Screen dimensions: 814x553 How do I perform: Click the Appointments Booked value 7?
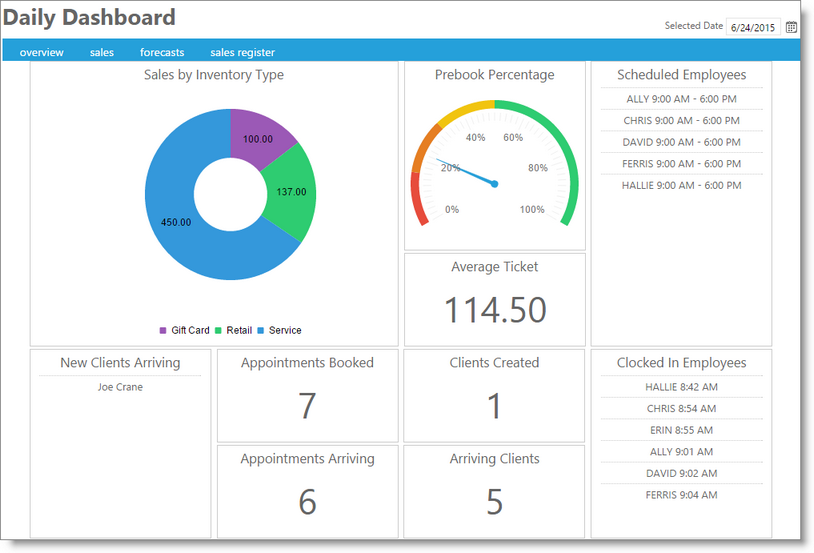point(307,406)
